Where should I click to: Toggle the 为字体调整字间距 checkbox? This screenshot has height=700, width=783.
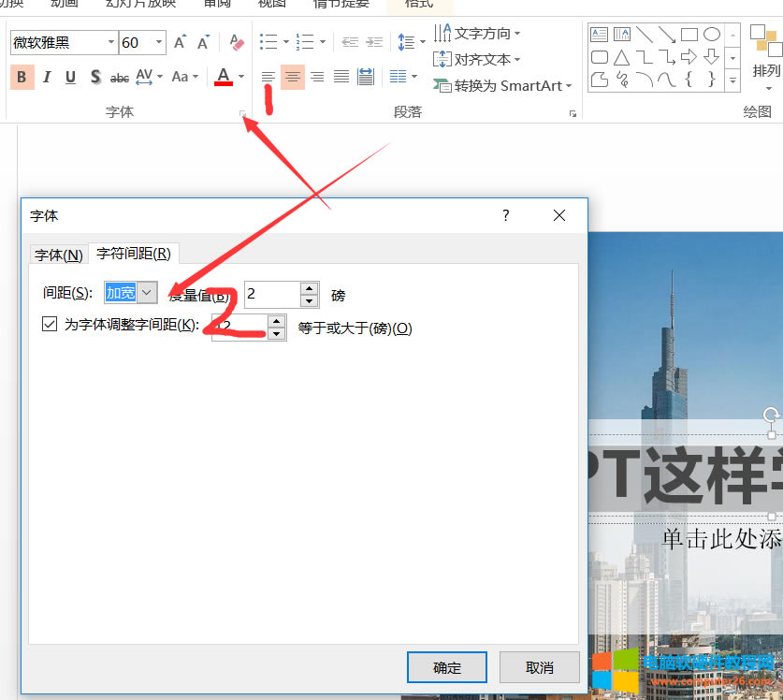click(49, 324)
